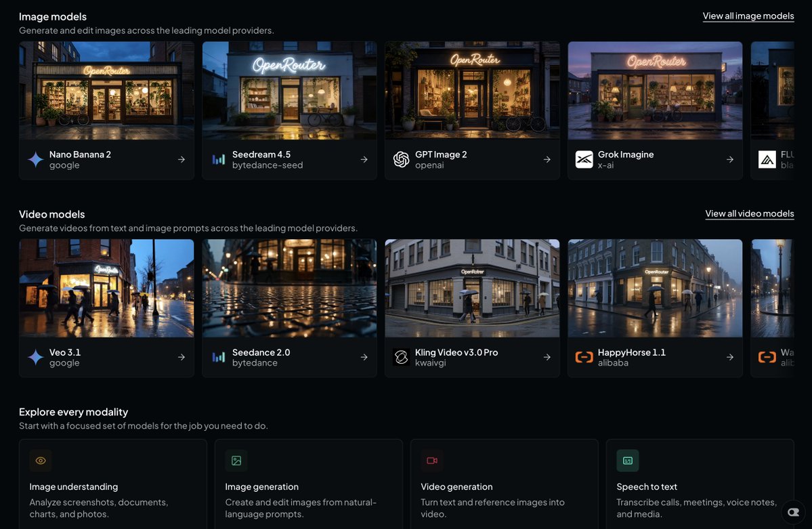Click the Alibaba logo on the partially visible Wa card
The height and width of the screenshot is (529, 812).
(x=767, y=357)
